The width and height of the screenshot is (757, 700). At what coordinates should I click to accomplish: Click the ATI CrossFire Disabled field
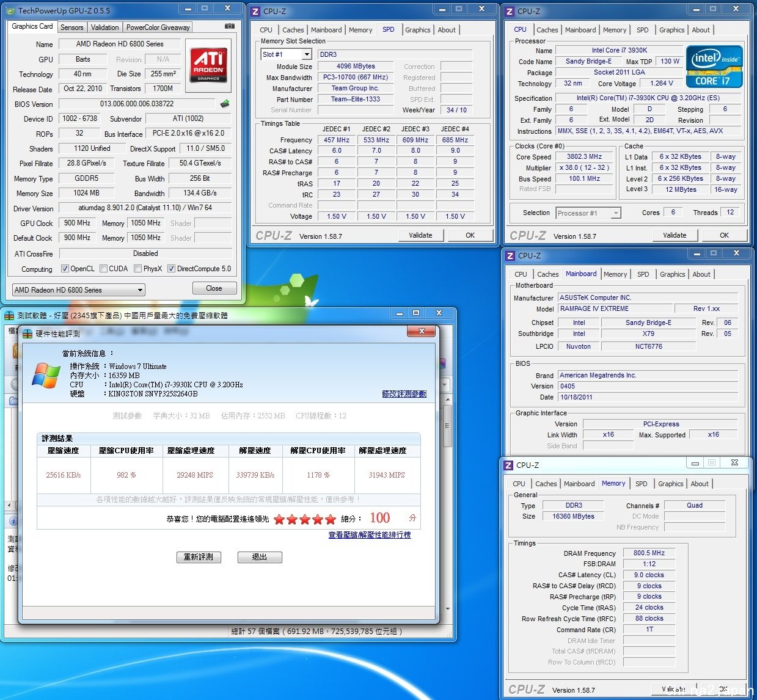145,253
